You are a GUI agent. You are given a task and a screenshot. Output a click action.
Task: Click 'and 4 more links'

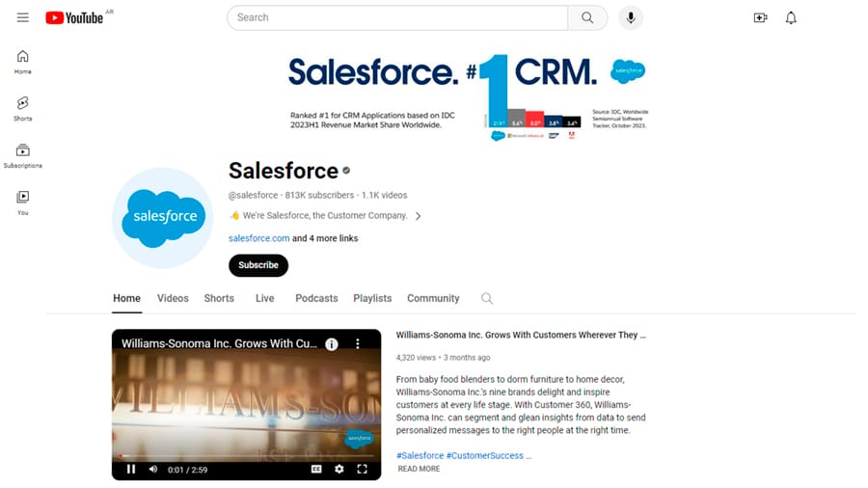click(x=325, y=238)
